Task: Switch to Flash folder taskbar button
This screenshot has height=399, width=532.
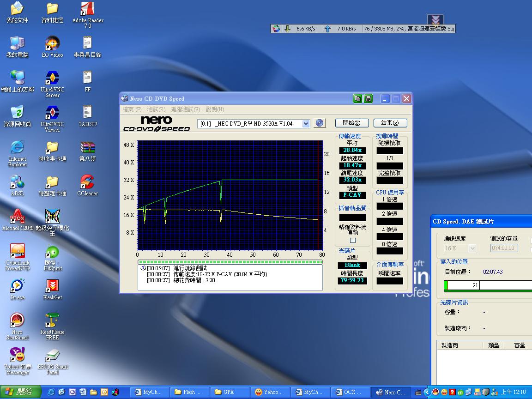Action: [190, 392]
